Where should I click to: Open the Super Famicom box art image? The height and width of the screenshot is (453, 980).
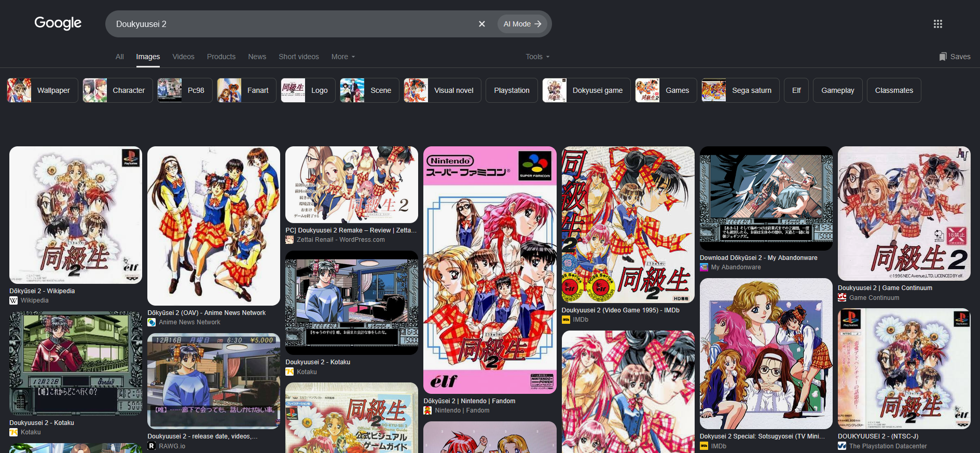490,270
